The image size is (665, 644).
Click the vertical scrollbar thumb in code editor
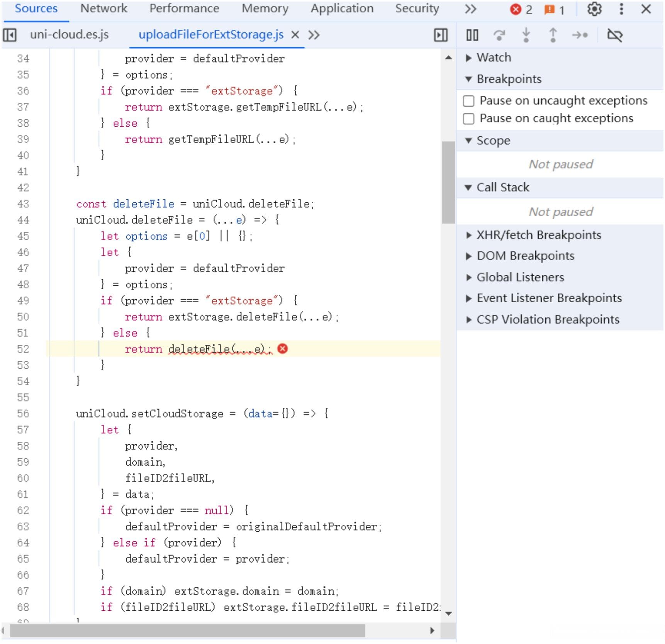coord(448,182)
